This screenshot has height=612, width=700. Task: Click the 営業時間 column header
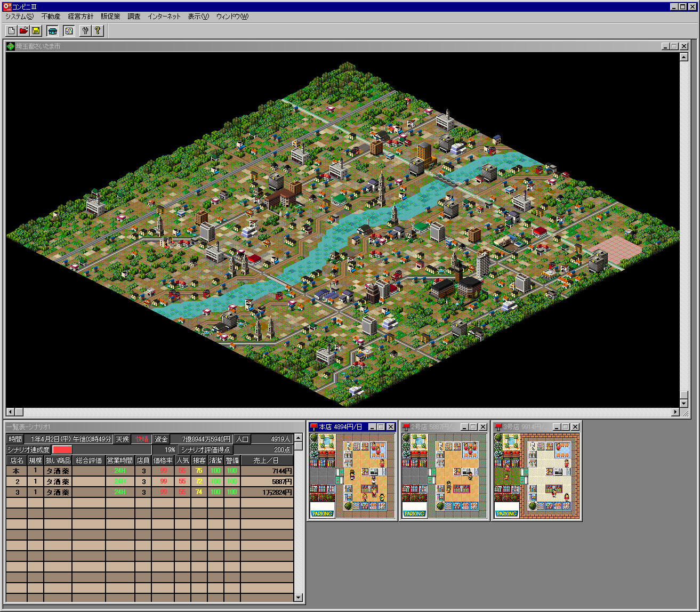(x=120, y=460)
